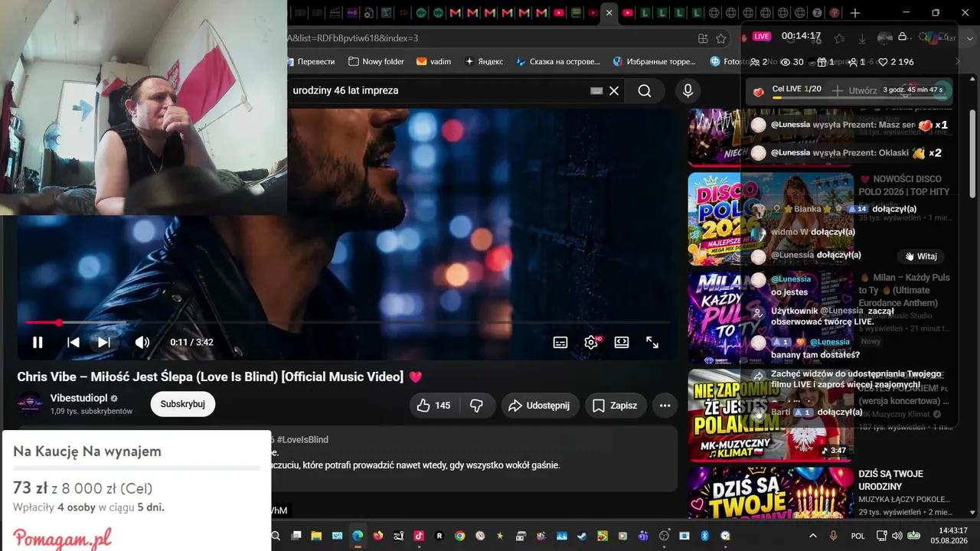980x551 pixels.
Task: Close the active browser tab
Action: click(x=609, y=13)
